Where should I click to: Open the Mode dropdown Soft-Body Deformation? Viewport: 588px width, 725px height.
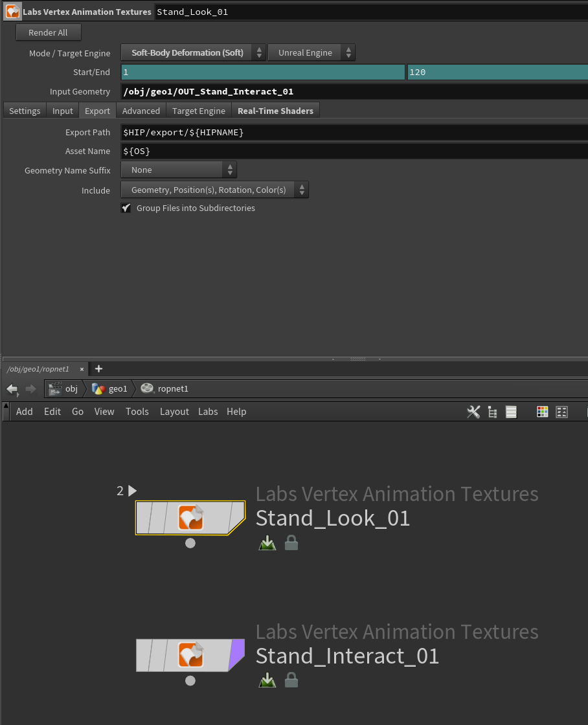coord(193,52)
